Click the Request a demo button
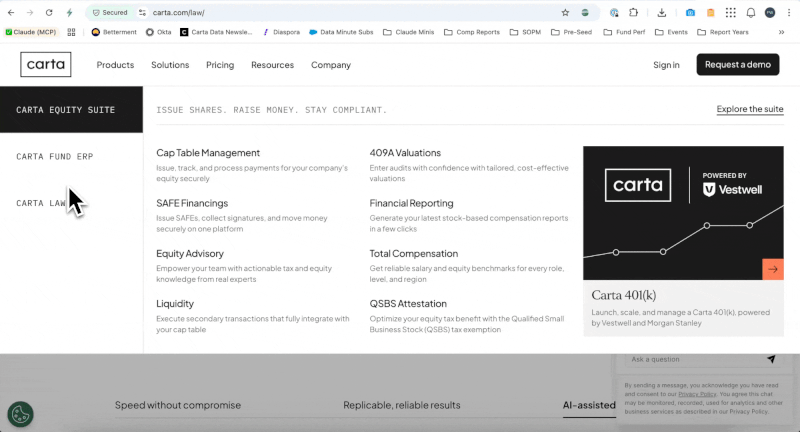This screenshot has height=432, width=800. point(738,64)
